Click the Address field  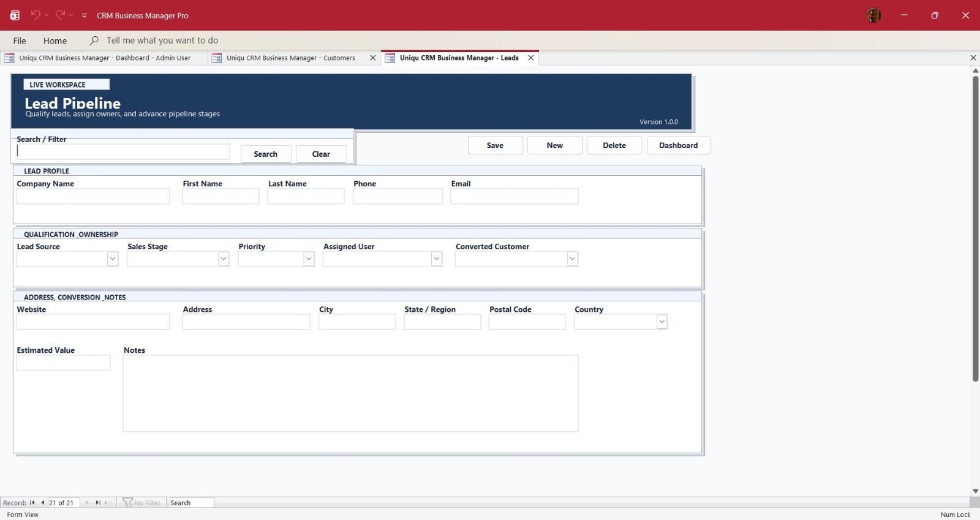[246, 322]
